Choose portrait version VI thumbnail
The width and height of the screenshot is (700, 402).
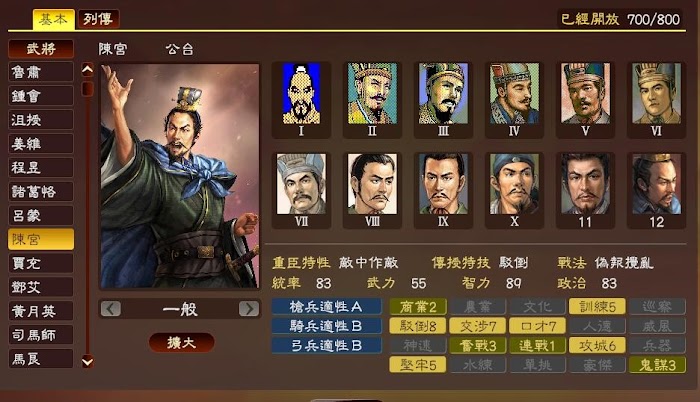656,100
